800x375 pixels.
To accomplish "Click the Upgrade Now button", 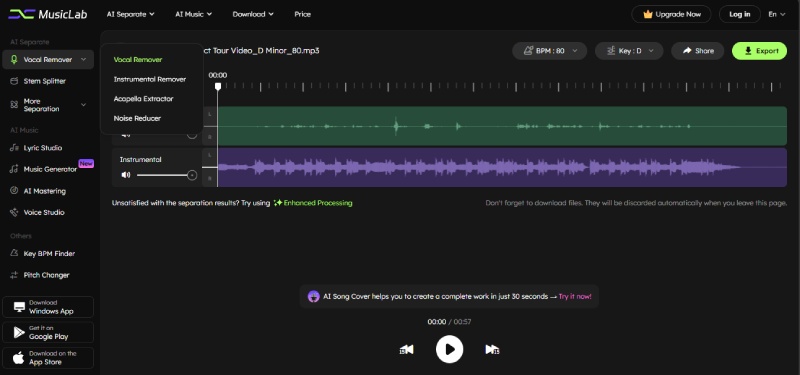I will (x=671, y=14).
